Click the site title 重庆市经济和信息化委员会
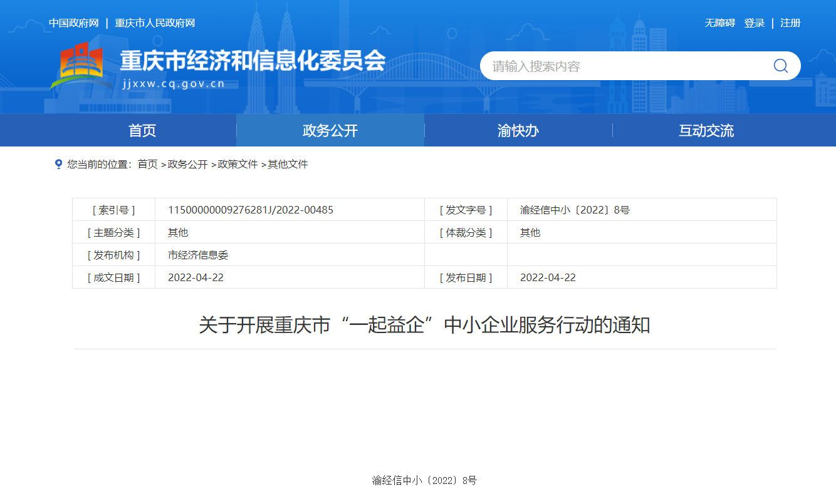The height and width of the screenshot is (504, 836). [253, 61]
